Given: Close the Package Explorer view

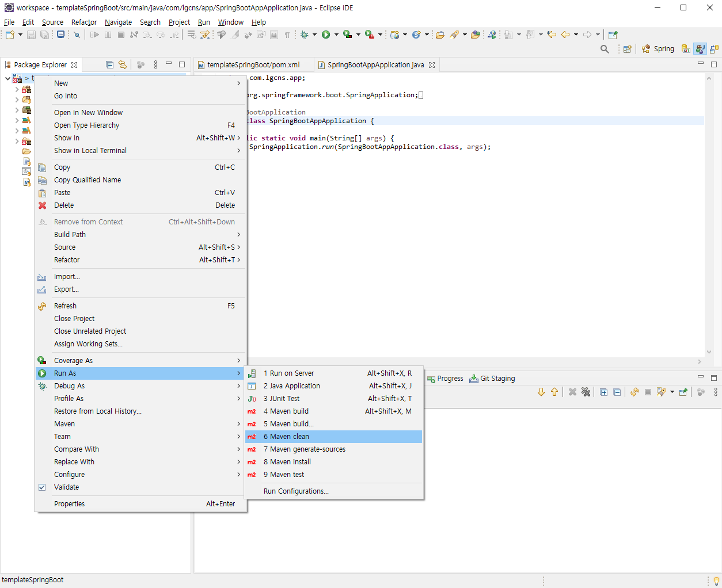Looking at the screenshot, I should [74, 65].
